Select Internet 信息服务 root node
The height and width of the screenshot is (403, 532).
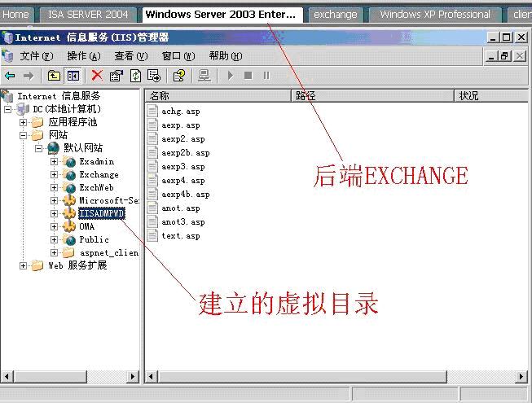(59, 96)
